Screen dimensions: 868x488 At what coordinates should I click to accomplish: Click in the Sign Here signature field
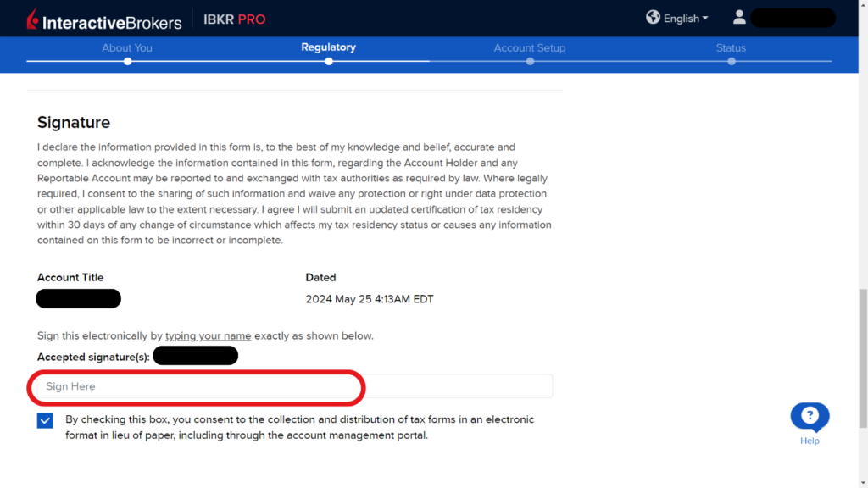tap(294, 386)
